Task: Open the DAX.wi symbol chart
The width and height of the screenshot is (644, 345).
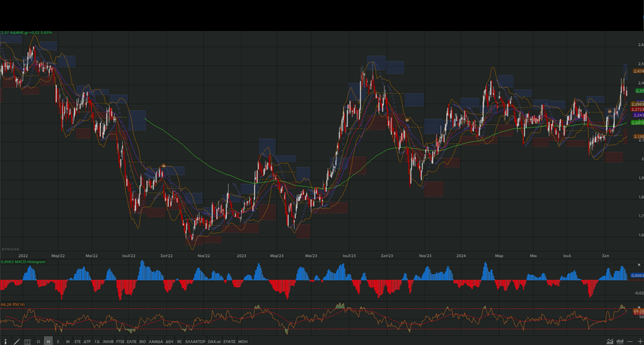Action: [214, 341]
